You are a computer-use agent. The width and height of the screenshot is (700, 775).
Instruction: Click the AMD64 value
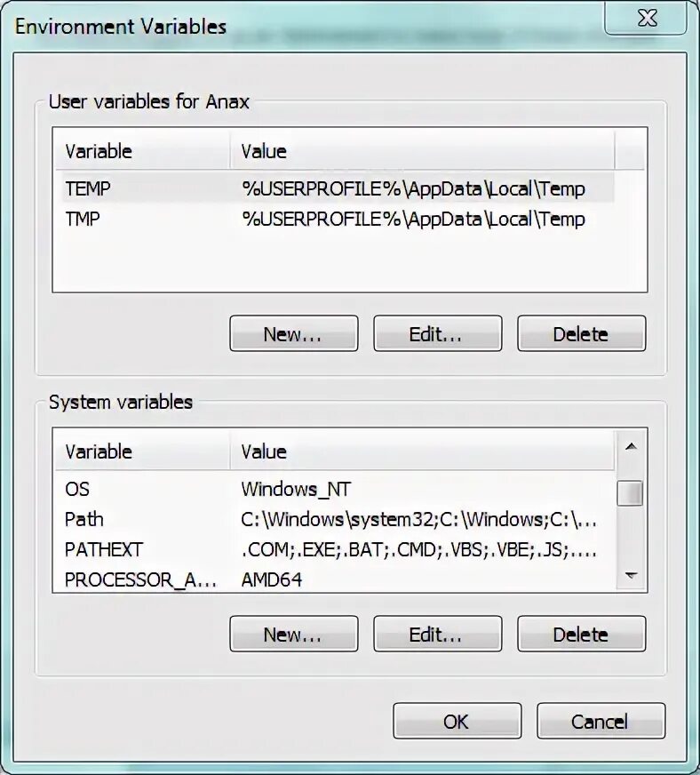pyautogui.click(x=271, y=579)
